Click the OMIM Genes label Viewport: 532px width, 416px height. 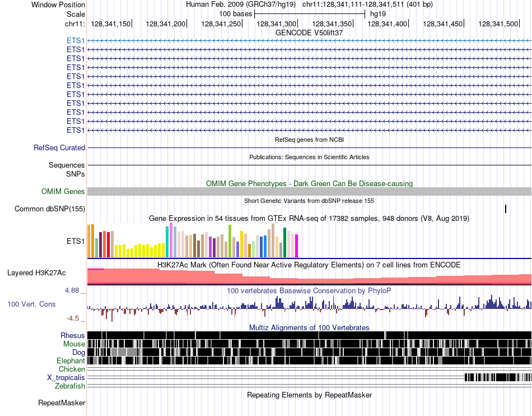[x=63, y=192]
